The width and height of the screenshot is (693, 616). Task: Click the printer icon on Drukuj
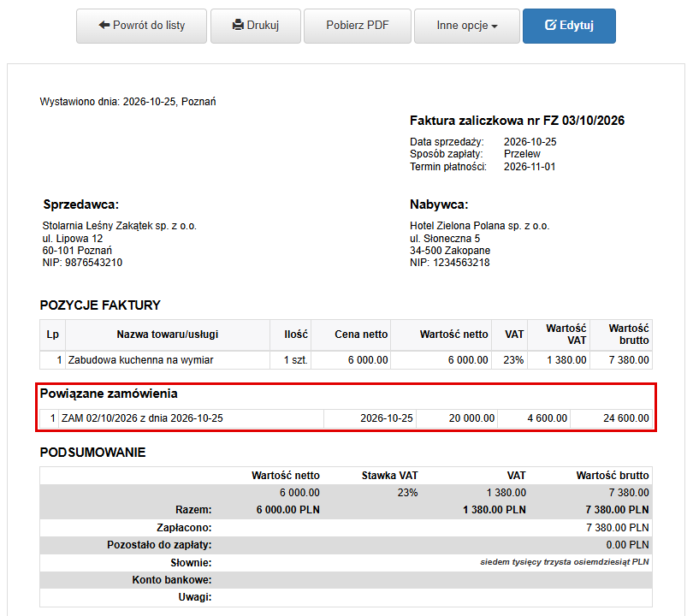coord(238,25)
